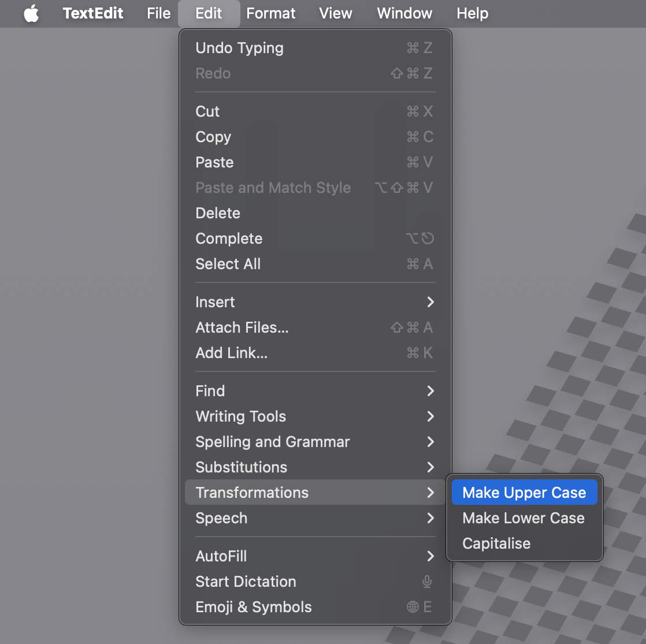The height and width of the screenshot is (644, 646).
Task: Apply the Capitalise transformation
Action: click(496, 544)
